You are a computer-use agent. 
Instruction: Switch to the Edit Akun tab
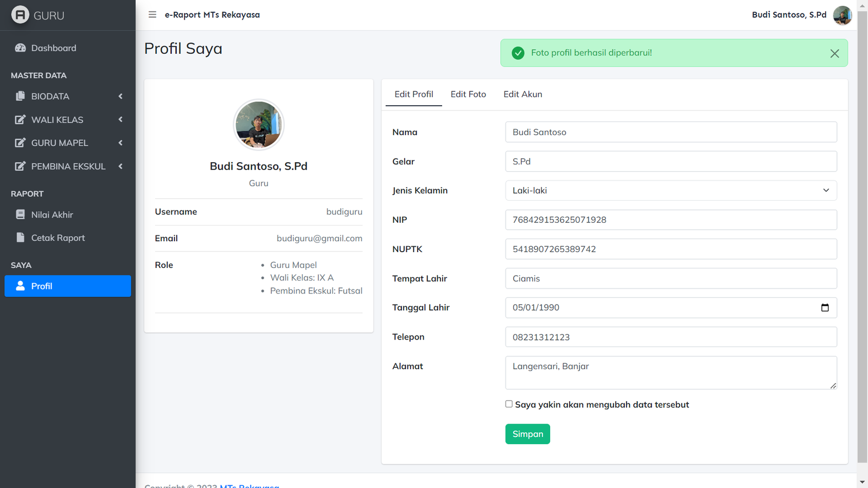[x=522, y=94]
